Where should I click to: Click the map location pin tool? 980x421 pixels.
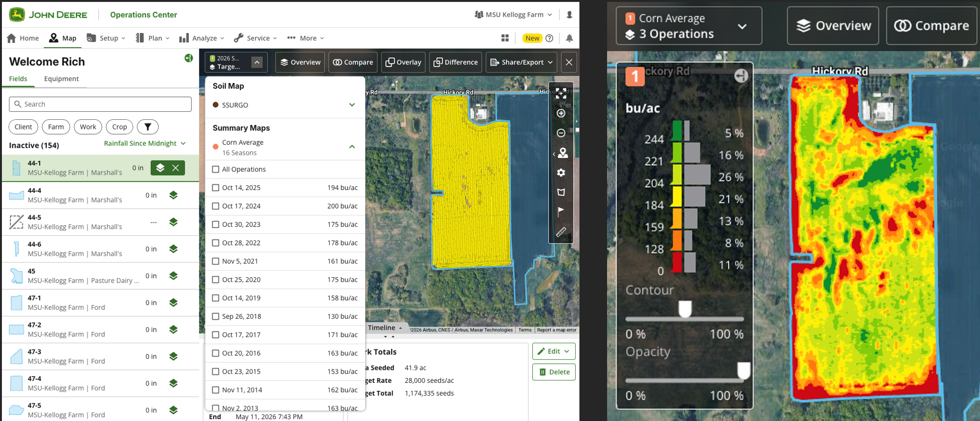coord(563,153)
